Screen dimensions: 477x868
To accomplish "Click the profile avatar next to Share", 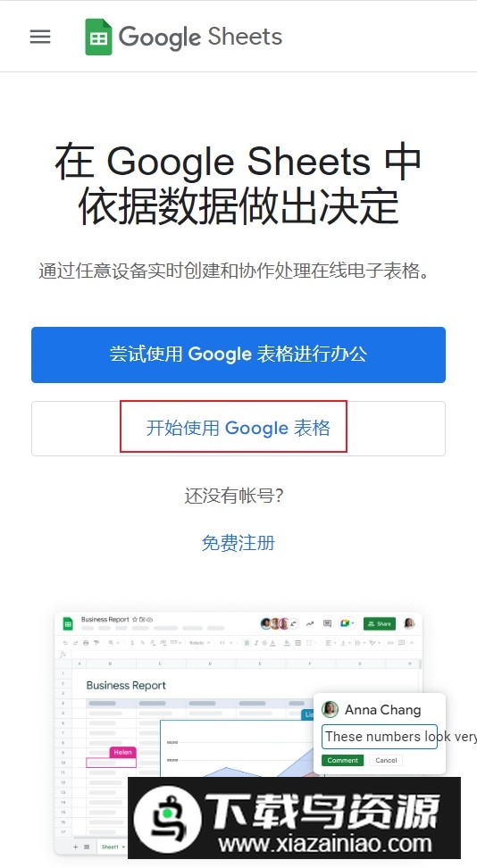I will (x=409, y=623).
